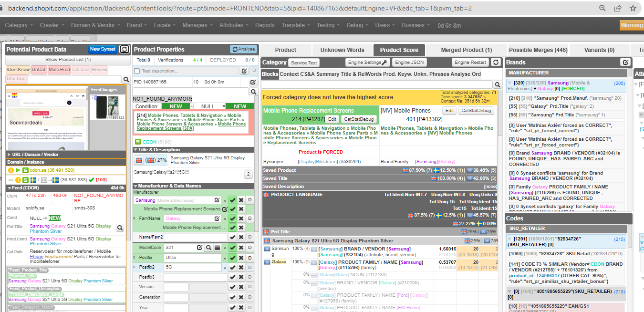Click the refresh icon beside New Synset
This screenshot has width=644, height=312.
[124, 49]
